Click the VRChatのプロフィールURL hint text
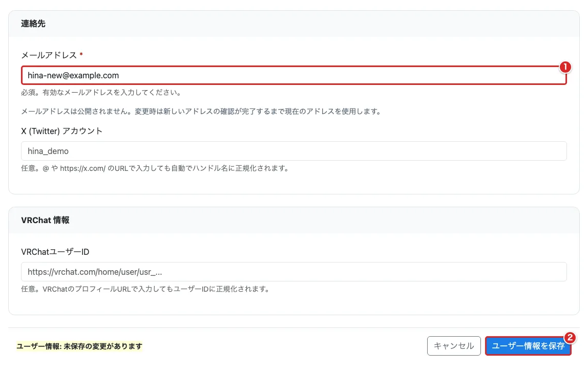The image size is (588, 372). coord(145,289)
